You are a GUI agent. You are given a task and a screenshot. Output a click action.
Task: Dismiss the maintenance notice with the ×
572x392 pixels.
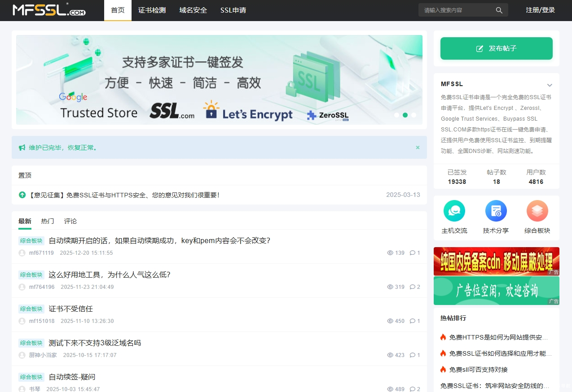pyautogui.click(x=417, y=147)
